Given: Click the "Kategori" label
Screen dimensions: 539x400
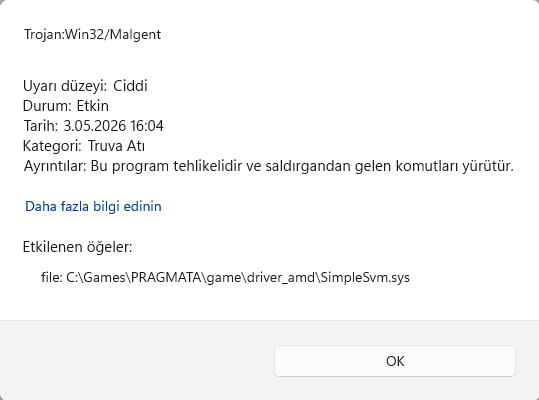Looking at the screenshot, I should 52,146.
